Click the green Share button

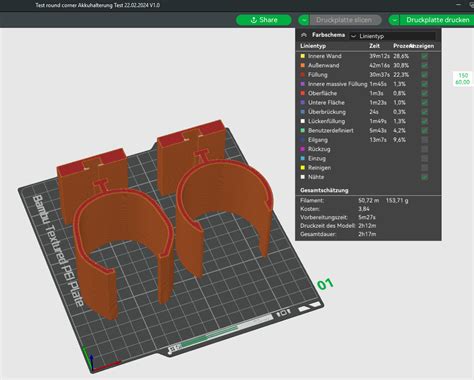click(264, 20)
